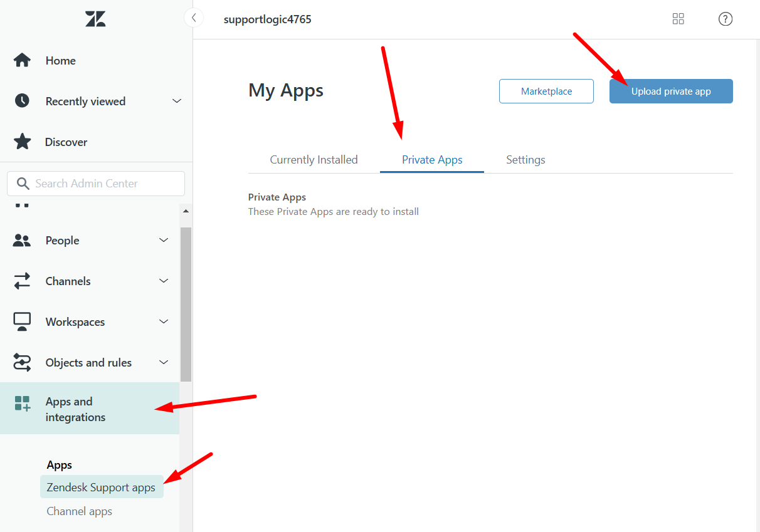Open Channel apps link
Image resolution: width=760 pixels, height=532 pixels.
tap(80, 511)
